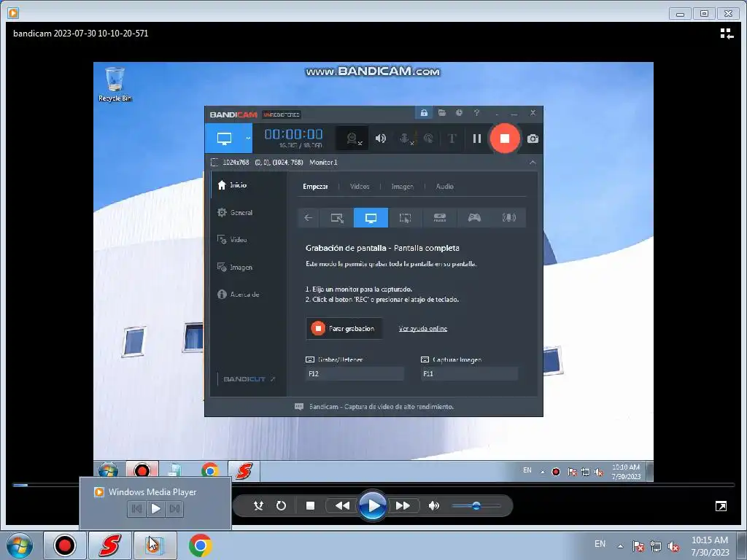Viewport: 747px width, 560px height.
Task: View the video full screen via corner icon
Action: (721, 506)
